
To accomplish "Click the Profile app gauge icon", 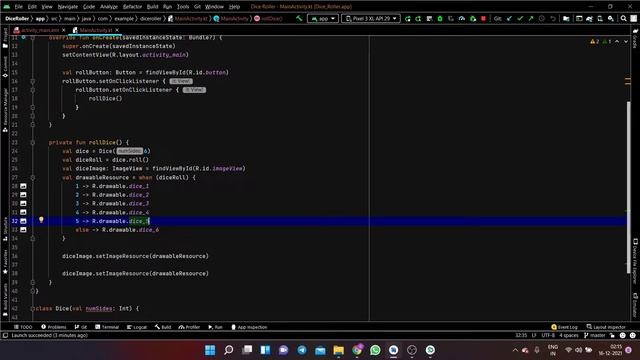I will point(462,18).
